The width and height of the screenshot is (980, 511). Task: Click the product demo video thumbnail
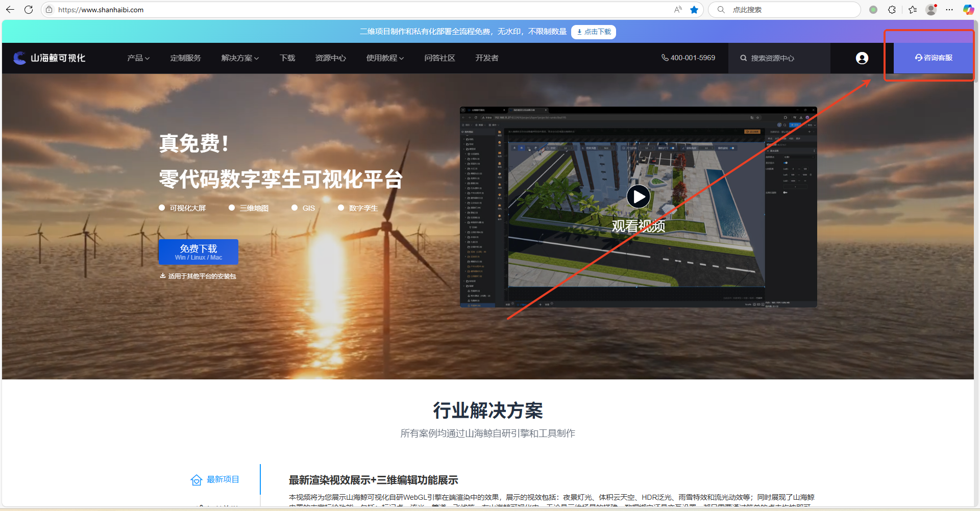[638, 207]
